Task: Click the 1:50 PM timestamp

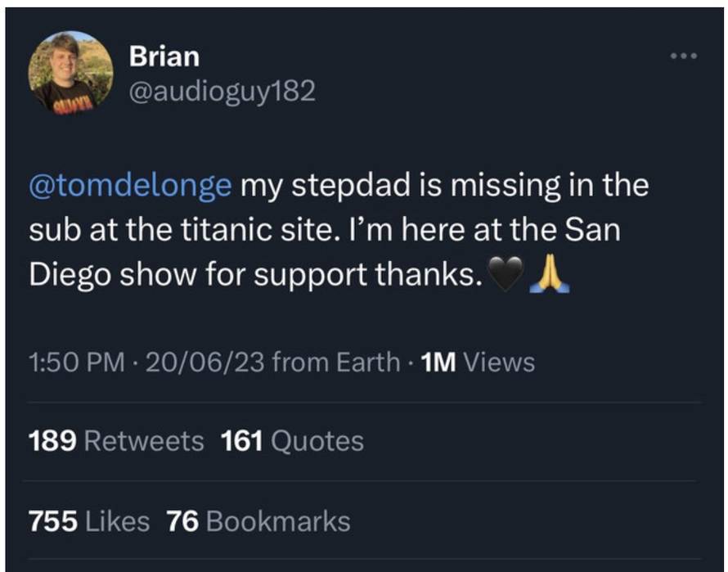Action: (77, 362)
